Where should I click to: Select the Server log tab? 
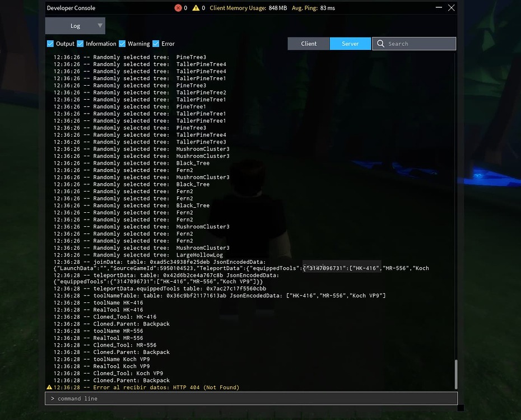click(x=350, y=43)
